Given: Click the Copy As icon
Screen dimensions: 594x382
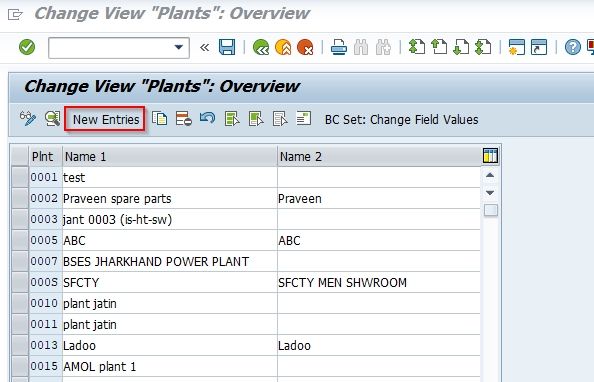Looking at the screenshot, I should 159,119.
